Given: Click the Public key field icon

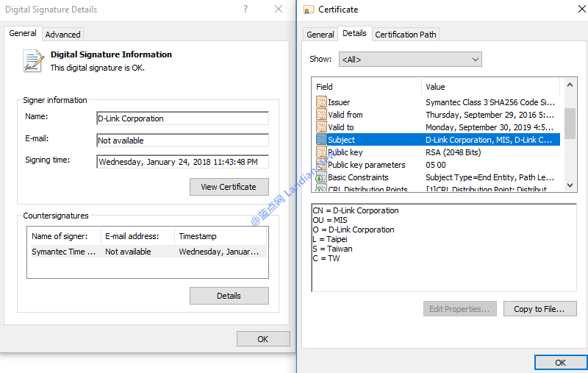Looking at the screenshot, I should tap(321, 152).
